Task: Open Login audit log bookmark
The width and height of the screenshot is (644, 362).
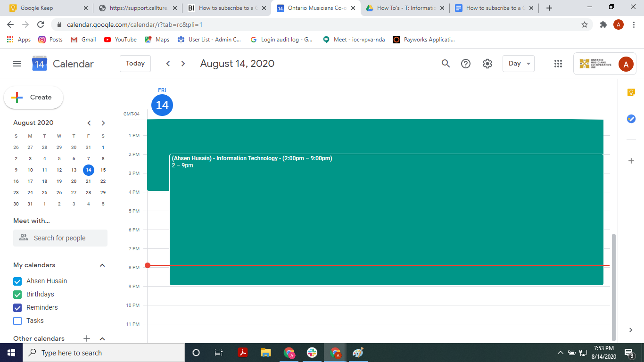Action: [x=281, y=40]
